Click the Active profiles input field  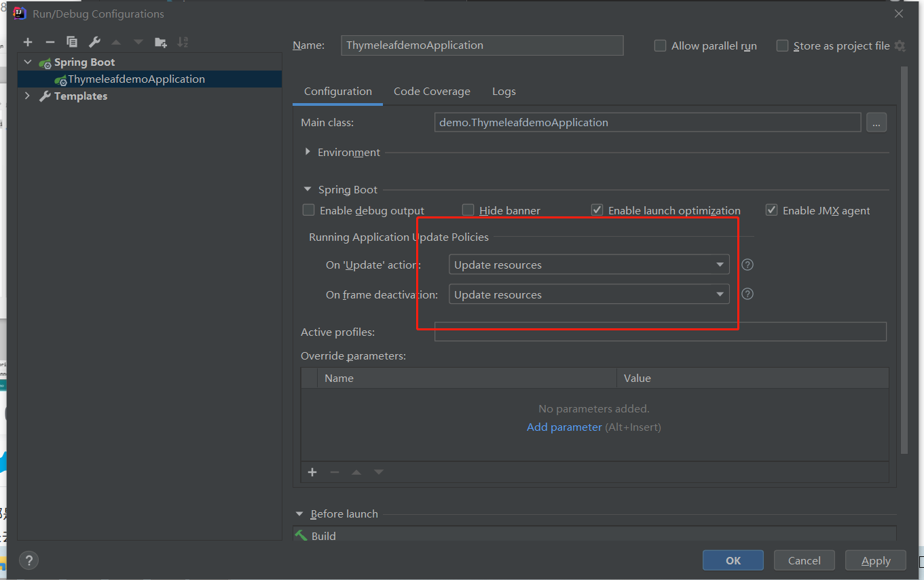point(660,332)
